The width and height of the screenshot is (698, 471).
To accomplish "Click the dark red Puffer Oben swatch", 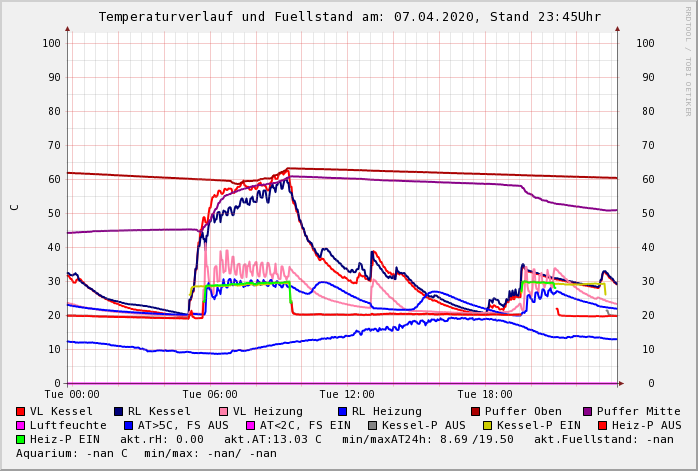I will click(477, 411).
